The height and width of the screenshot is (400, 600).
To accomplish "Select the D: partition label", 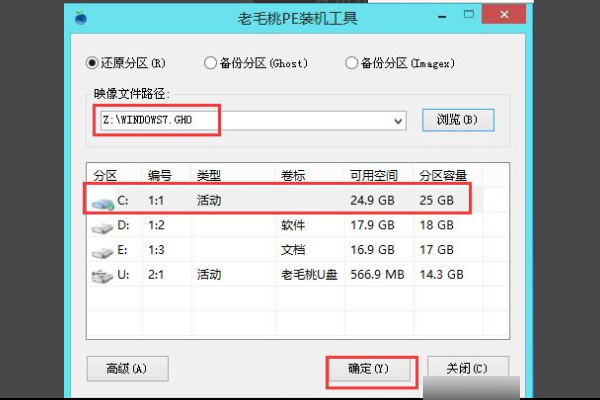I will [123, 225].
